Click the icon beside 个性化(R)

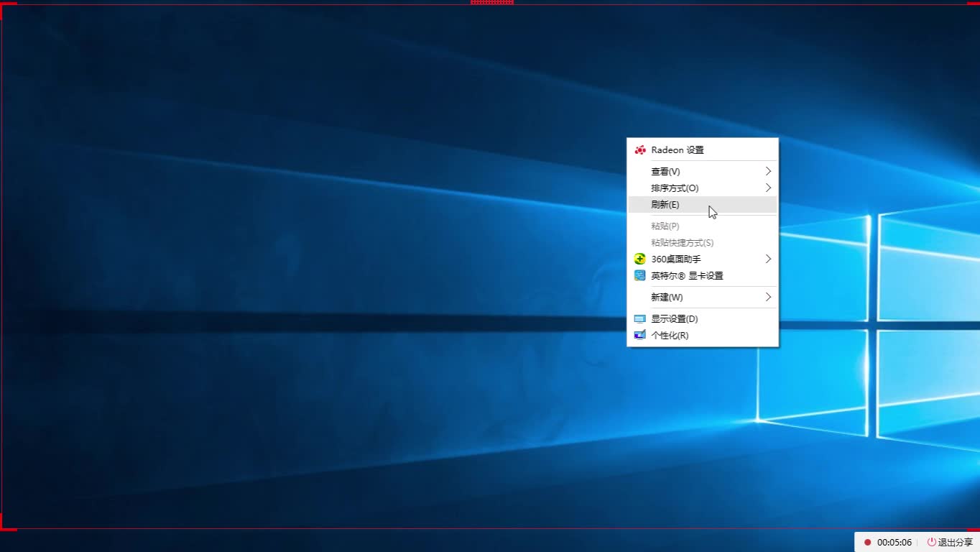pyautogui.click(x=639, y=336)
